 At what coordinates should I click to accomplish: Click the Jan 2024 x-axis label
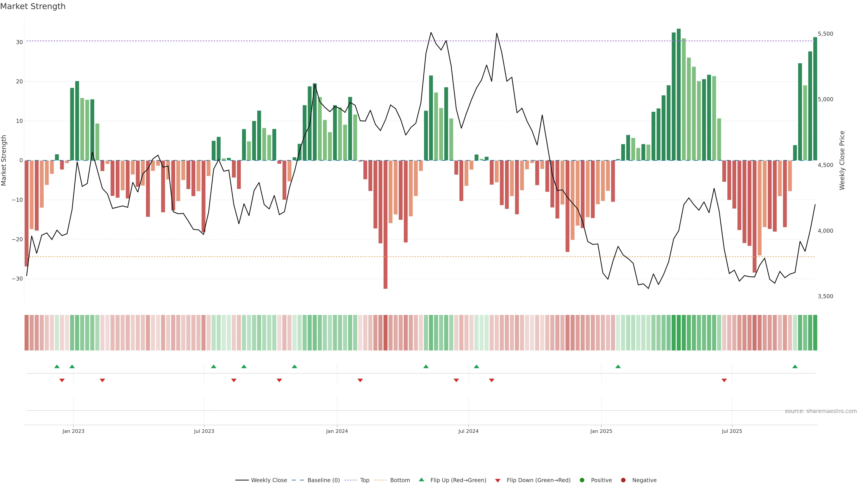pos(337,431)
